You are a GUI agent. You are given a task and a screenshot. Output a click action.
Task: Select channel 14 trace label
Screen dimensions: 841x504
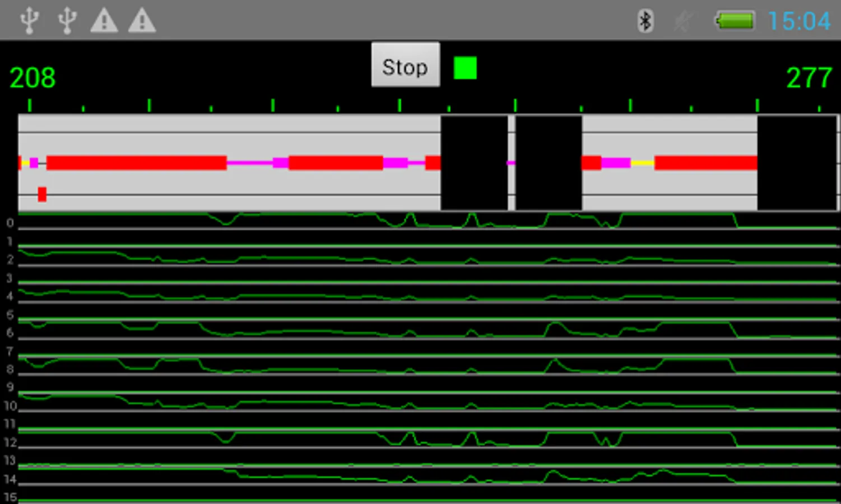(x=10, y=479)
